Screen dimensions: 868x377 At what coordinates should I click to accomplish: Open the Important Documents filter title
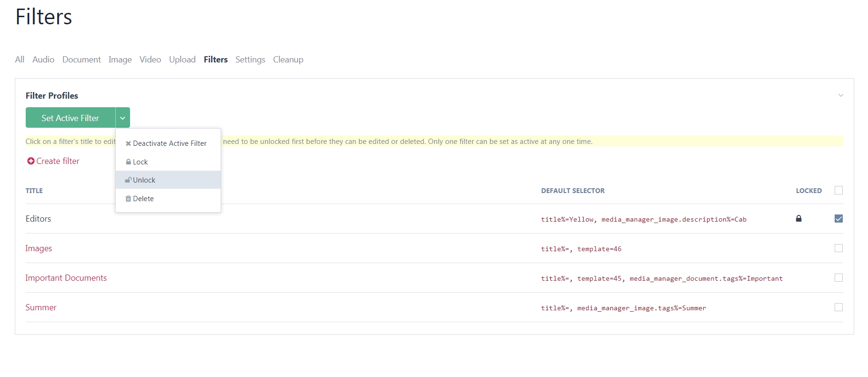(x=66, y=278)
